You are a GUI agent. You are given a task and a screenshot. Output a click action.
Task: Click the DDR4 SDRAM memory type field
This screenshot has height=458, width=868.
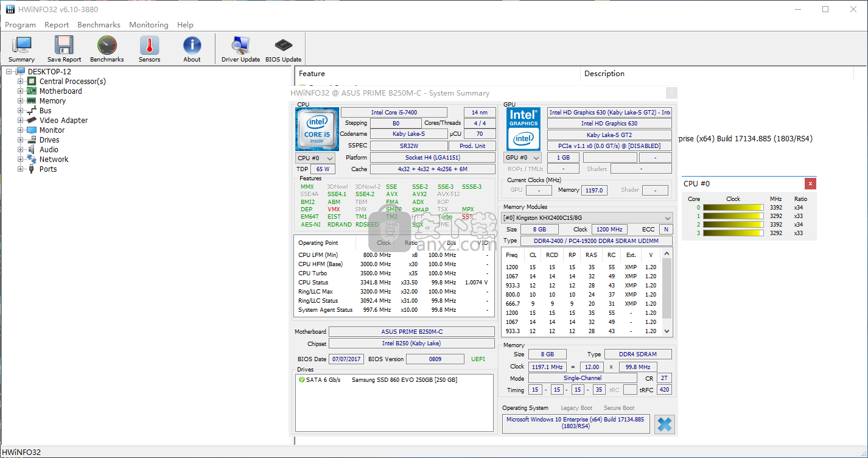coord(639,354)
